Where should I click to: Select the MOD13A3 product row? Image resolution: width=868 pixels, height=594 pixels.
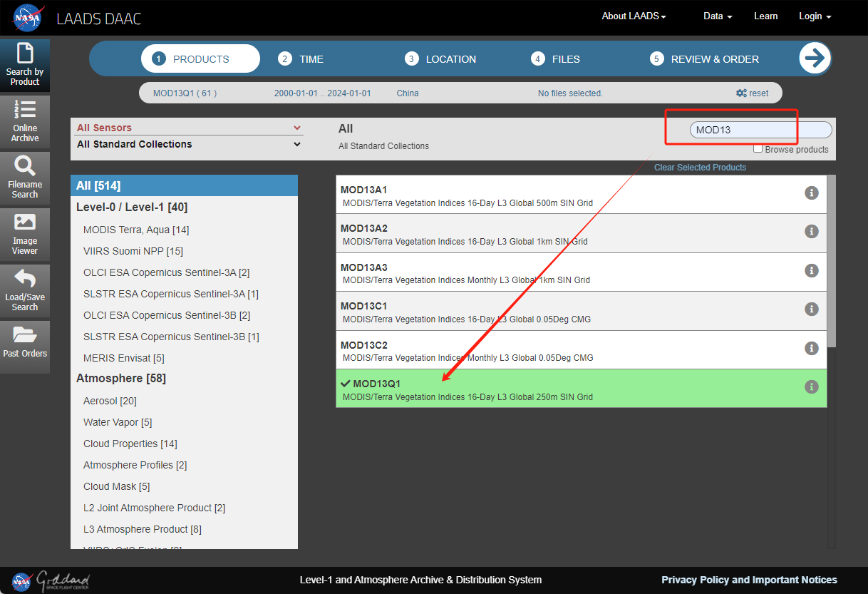pyautogui.click(x=582, y=272)
